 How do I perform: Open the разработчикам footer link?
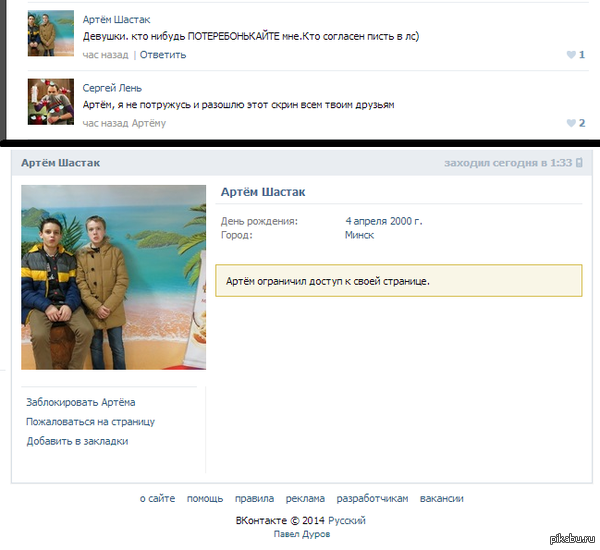tap(372, 498)
